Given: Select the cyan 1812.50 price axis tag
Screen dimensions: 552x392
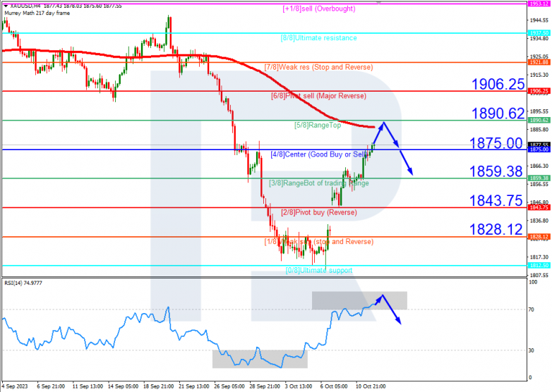Looking at the screenshot, I should (x=539, y=265).
